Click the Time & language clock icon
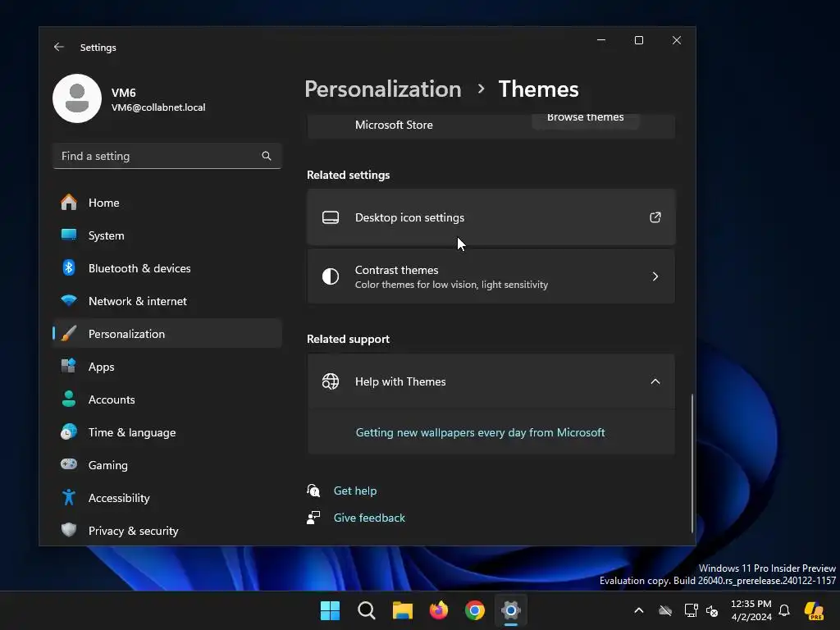Image resolution: width=840 pixels, height=630 pixels. pos(69,431)
